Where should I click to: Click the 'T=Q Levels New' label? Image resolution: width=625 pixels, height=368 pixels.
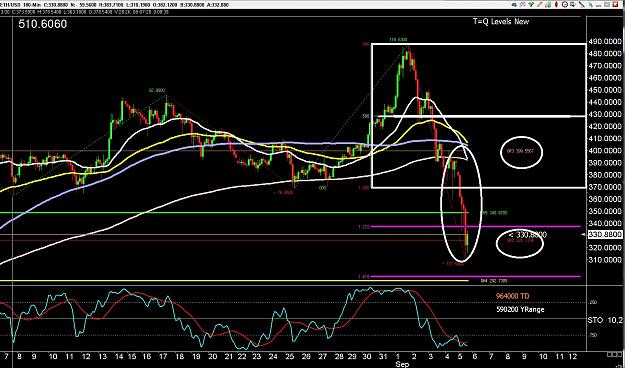(x=501, y=22)
